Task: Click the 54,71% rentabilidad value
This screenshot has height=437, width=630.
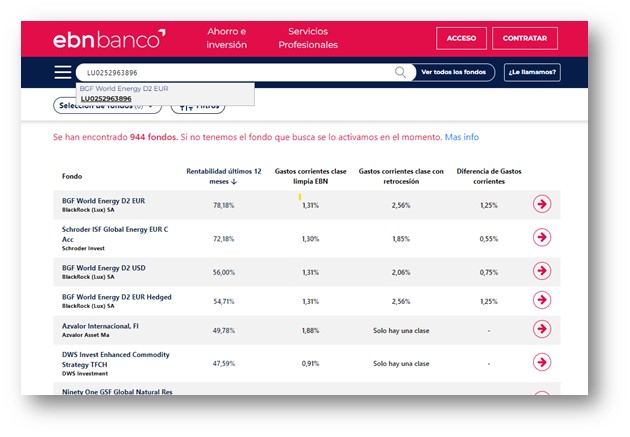Action: pyautogui.click(x=223, y=302)
